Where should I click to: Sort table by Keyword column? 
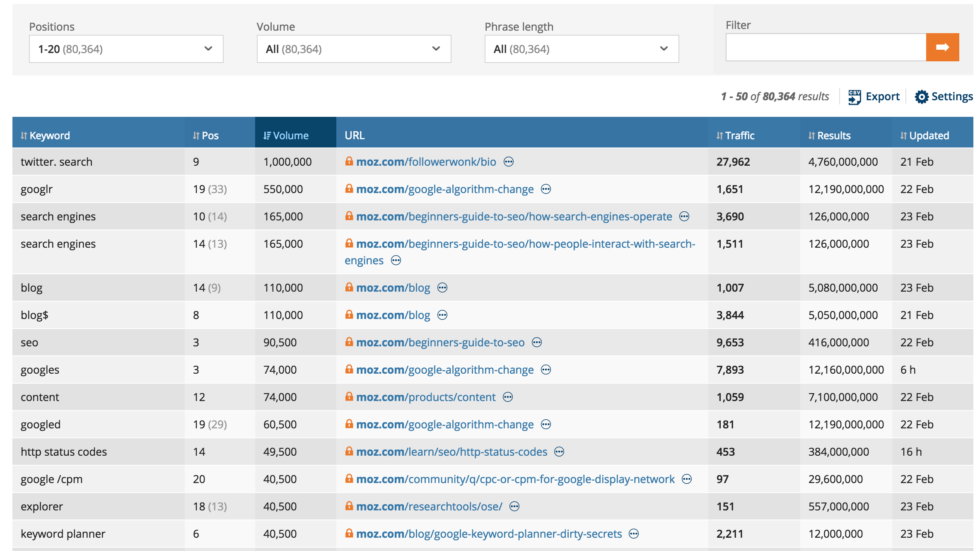coord(49,135)
